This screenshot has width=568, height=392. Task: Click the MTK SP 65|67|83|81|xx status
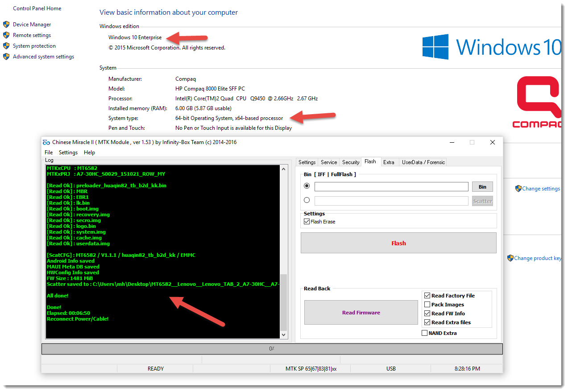click(311, 369)
